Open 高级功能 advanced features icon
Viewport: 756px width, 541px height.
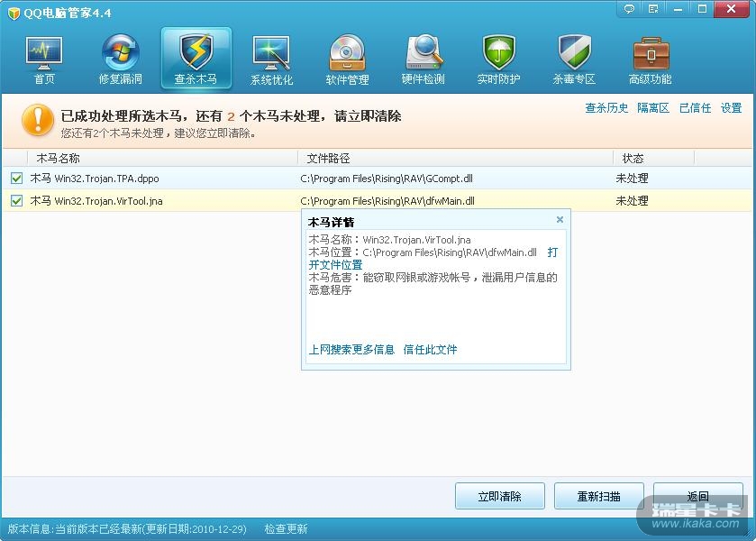pyautogui.click(x=650, y=60)
